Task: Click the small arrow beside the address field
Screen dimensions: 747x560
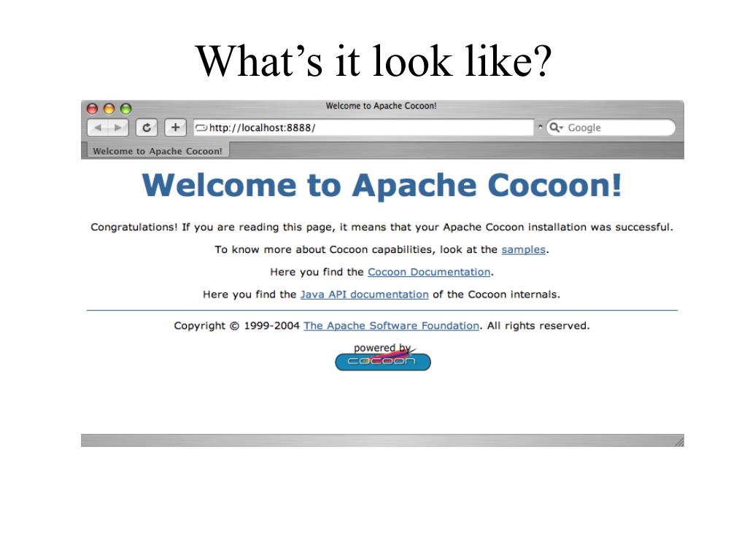Action: click(541, 127)
